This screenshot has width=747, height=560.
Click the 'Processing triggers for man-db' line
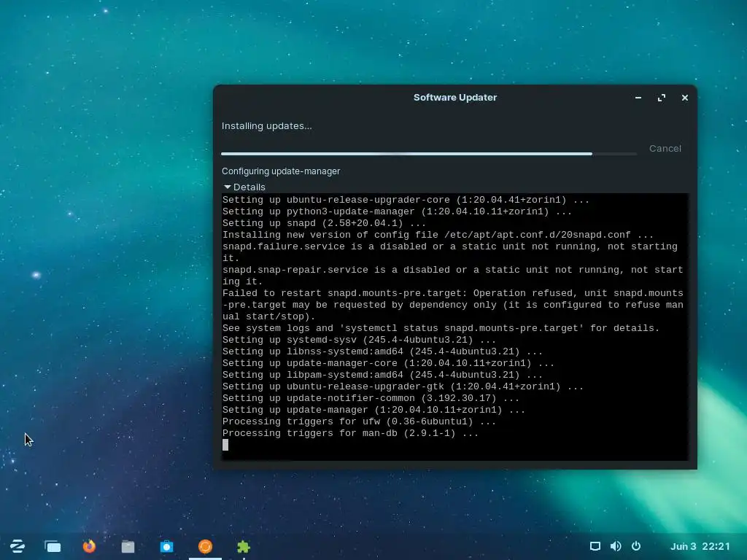click(x=350, y=433)
